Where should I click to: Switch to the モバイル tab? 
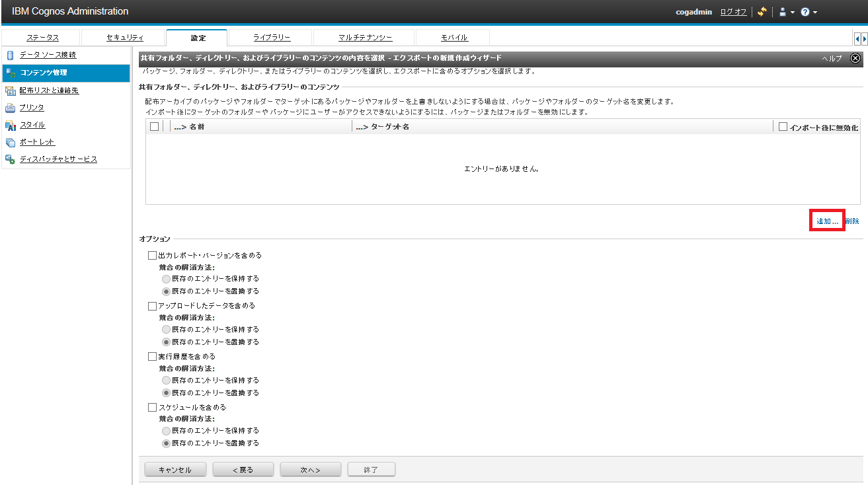454,38
